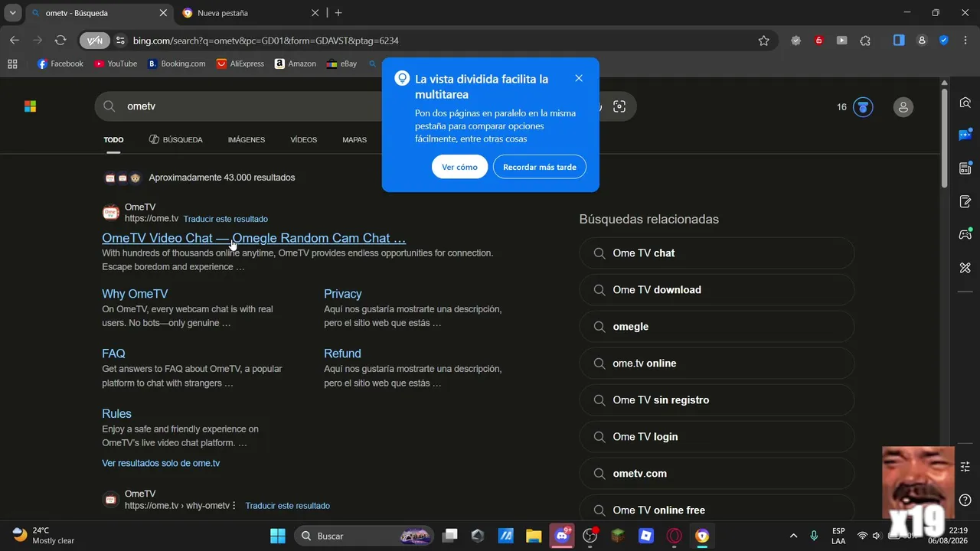The image size is (980, 551).
Task: Select related search Ome TV chat
Action: click(717, 253)
